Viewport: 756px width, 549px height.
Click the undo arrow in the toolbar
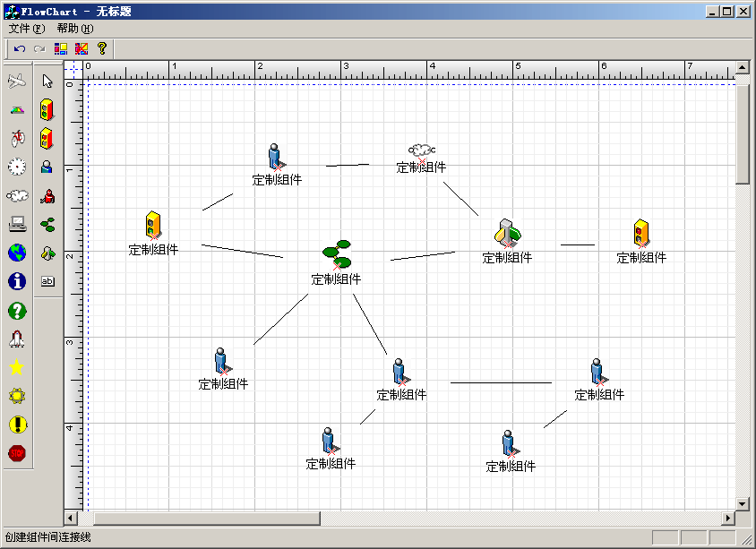[x=20, y=48]
